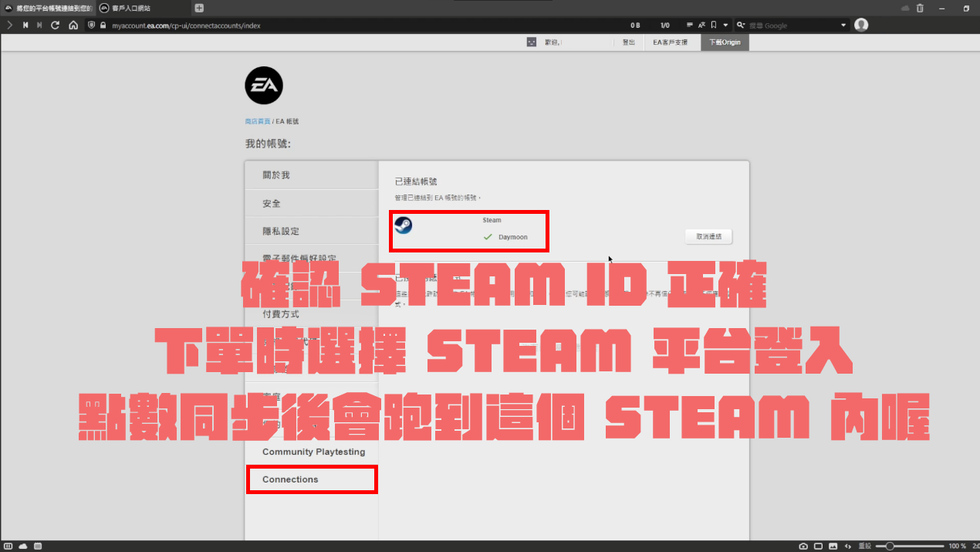
Task: Click the 登出 logout link
Action: [x=629, y=42]
